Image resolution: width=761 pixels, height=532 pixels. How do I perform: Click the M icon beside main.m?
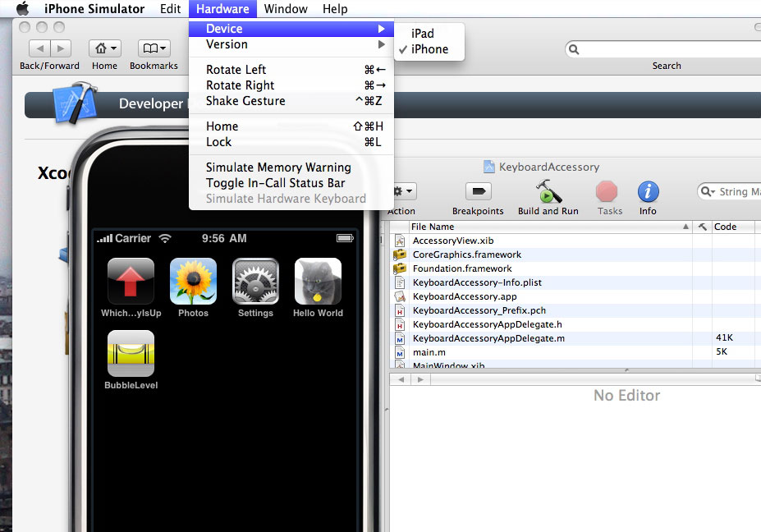coord(400,353)
